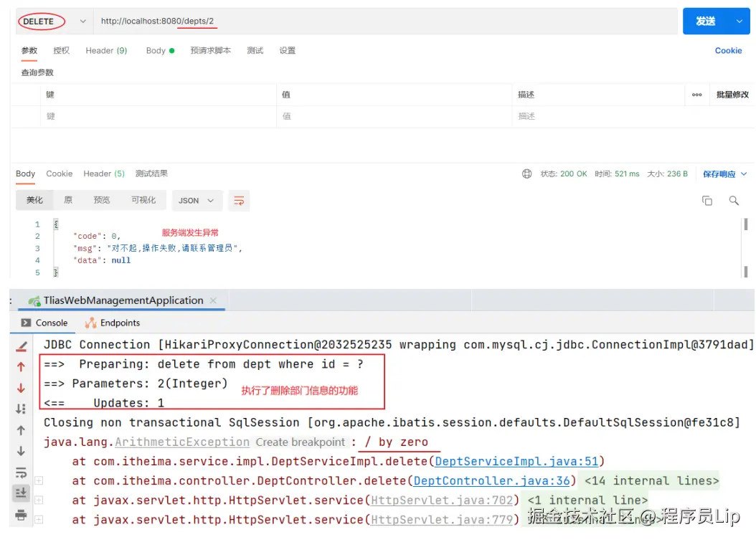Click the 状态: 200 OK status text
The width and height of the screenshot is (756, 542).
click(564, 174)
